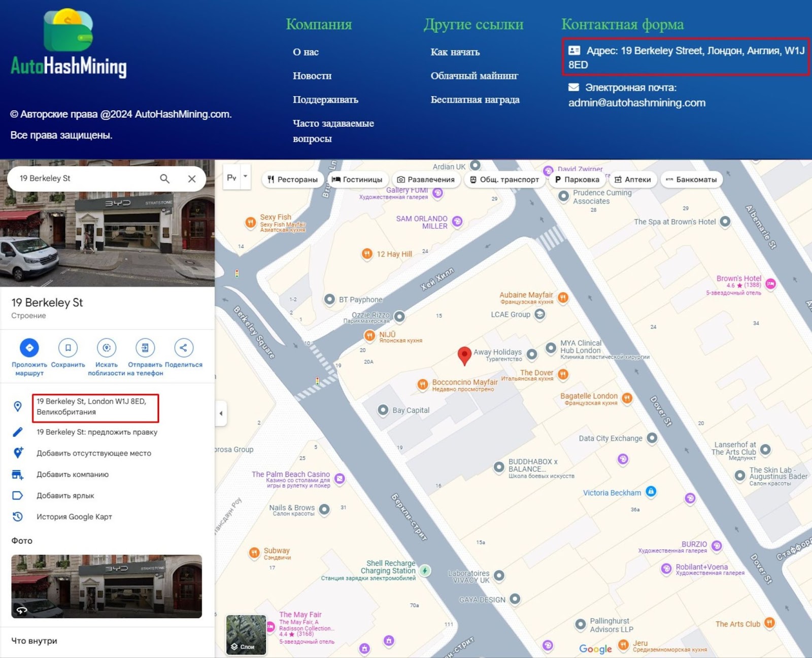The height and width of the screenshot is (658, 812).
Task: Click the admin@autohashmining.com email address
Action: click(x=637, y=103)
